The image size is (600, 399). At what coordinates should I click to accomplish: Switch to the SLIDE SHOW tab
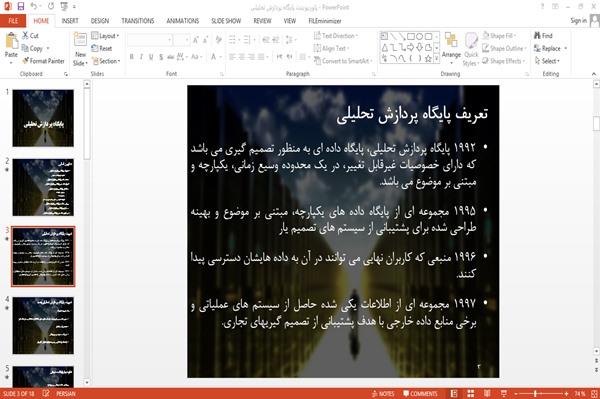[226, 21]
